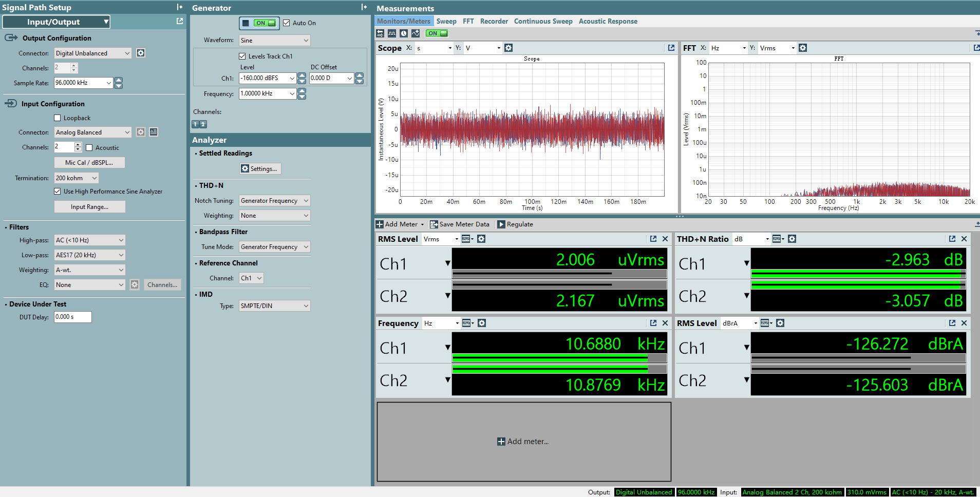Open the input connector details list icon

pos(154,132)
